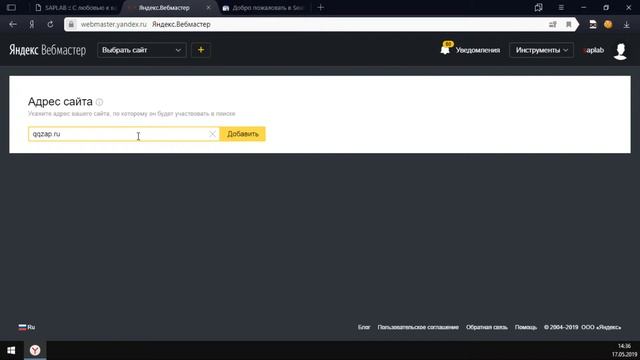
Task: Switch to the Добро пожаловать tab
Action: coord(264,8)
